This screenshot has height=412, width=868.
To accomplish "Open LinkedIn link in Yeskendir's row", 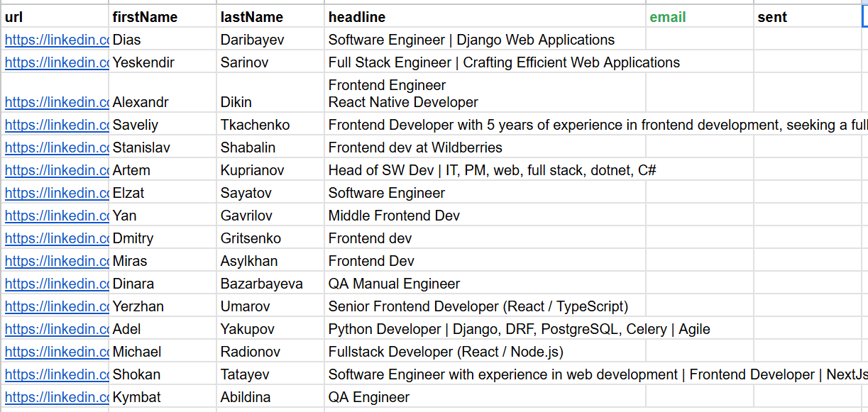I will 57,63.
